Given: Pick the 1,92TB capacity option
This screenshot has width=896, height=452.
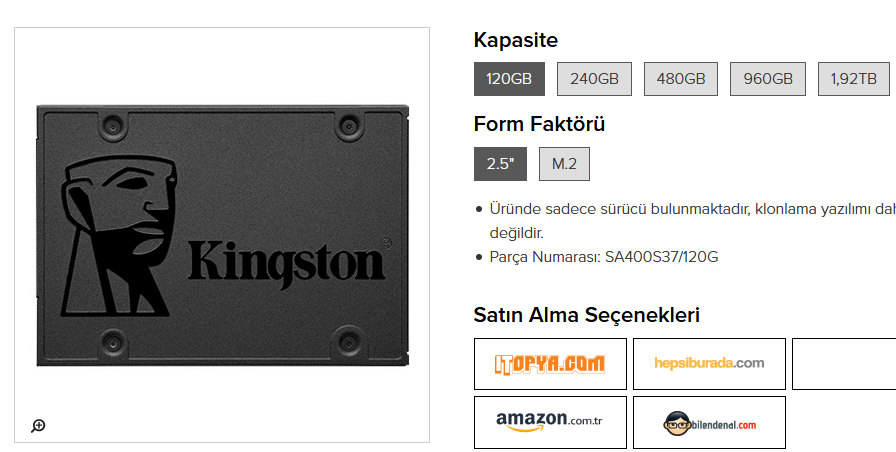Looking at the screenshot, I should [x=853, y=79].
